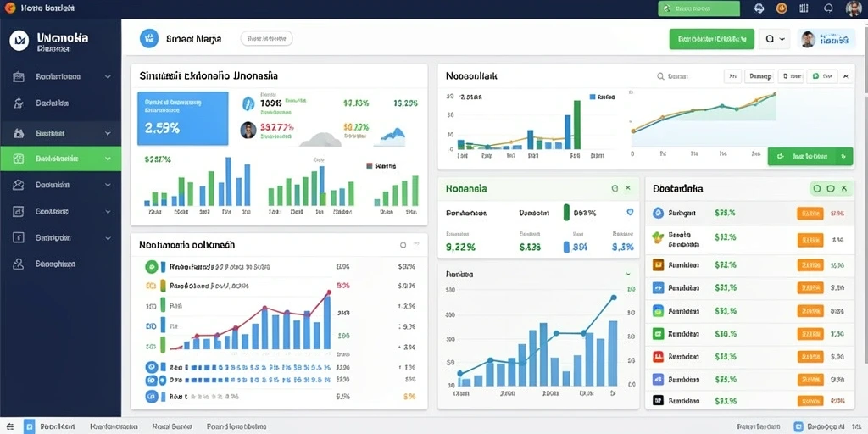Image resolution: width=868 pixels, height=434 pixels.
Task: Open the orange notification icon in top bar
Action: (x=782, y=8)
